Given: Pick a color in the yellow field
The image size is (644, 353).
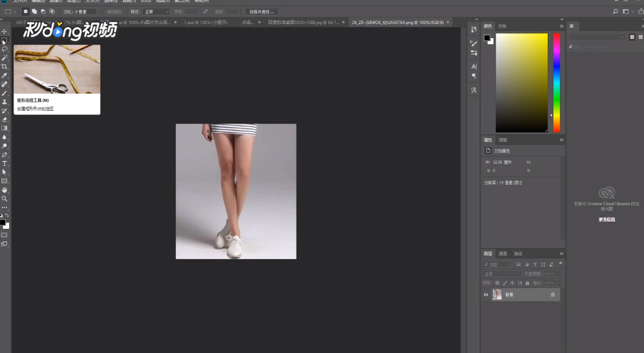Looking at the screenshot, I should [522, 83].
